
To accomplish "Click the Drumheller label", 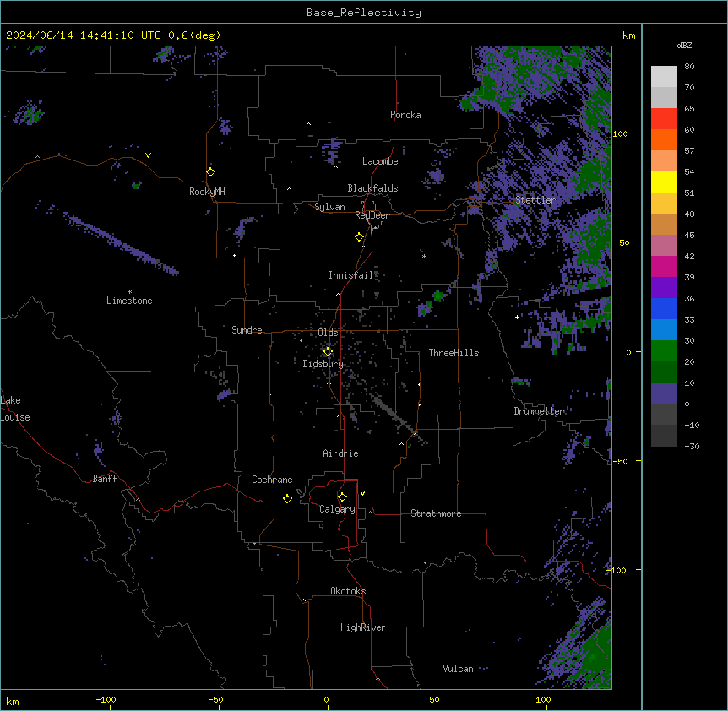I will point(539,411).
